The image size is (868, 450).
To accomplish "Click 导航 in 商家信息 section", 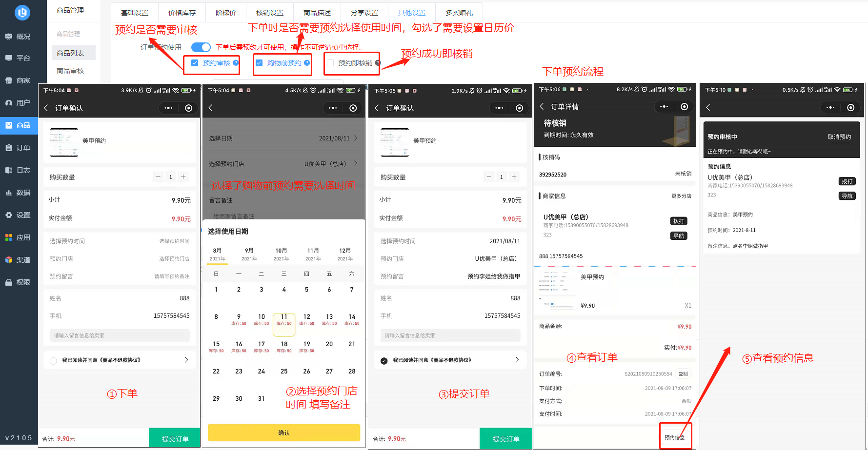I will pyautogui.click(x=679, y=236).
